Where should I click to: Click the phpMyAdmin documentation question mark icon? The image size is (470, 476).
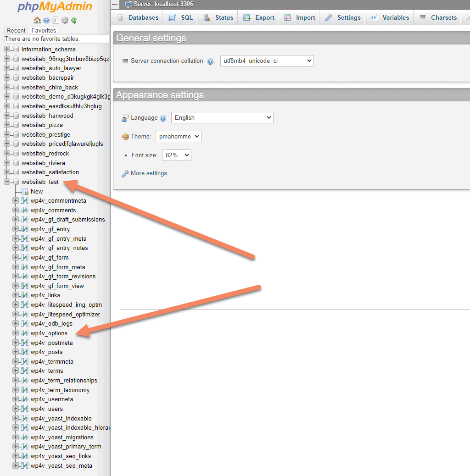click(x=46, y=21)
